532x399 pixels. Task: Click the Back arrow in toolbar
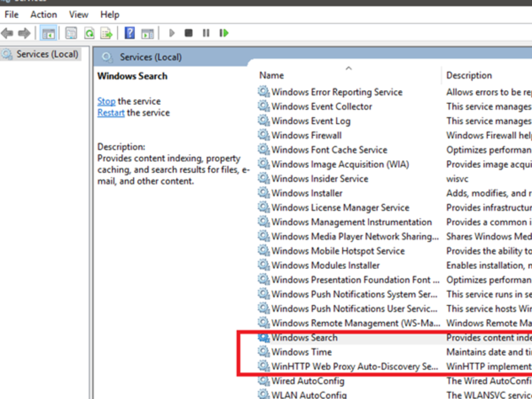7,33
